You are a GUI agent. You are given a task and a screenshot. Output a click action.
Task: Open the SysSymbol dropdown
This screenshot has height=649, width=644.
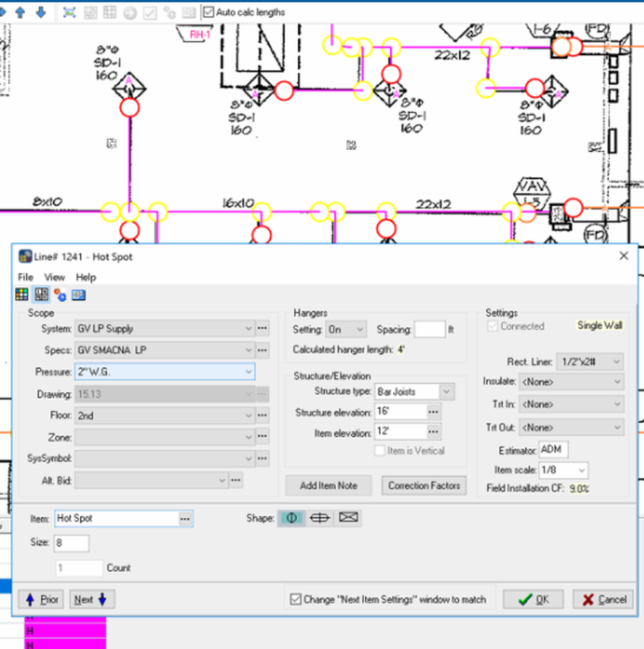pos(164,459)
